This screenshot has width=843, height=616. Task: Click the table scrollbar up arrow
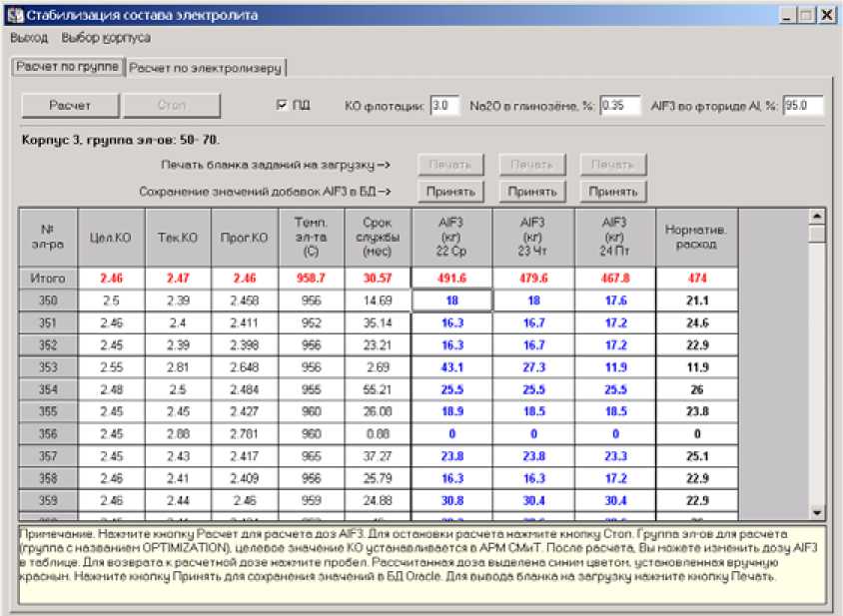click(x=816, y=217)
